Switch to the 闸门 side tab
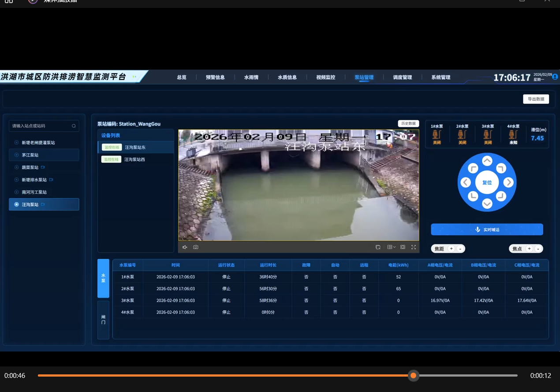This screenshot has height=392, width=560. pos(103,320)
